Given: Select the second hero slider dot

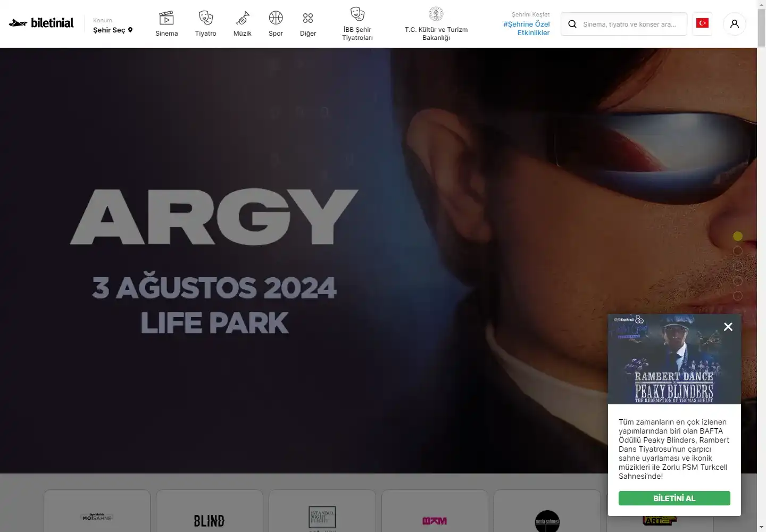Looking at the screenshot, I should (738, 251).
